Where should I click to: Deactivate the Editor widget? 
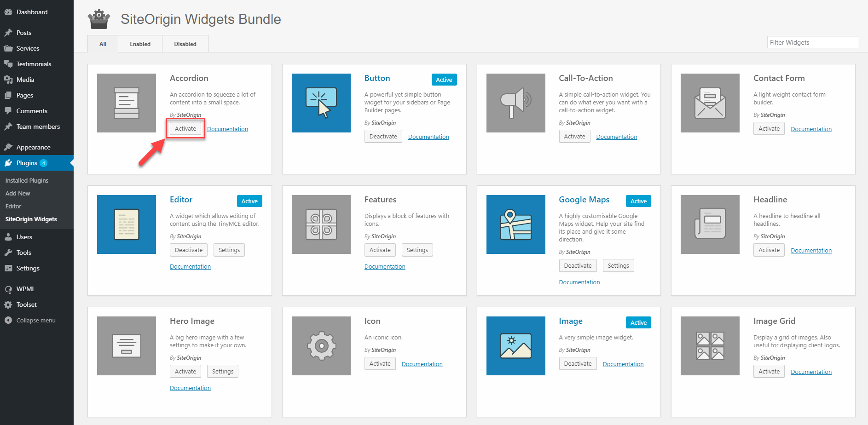coord(189,250)
